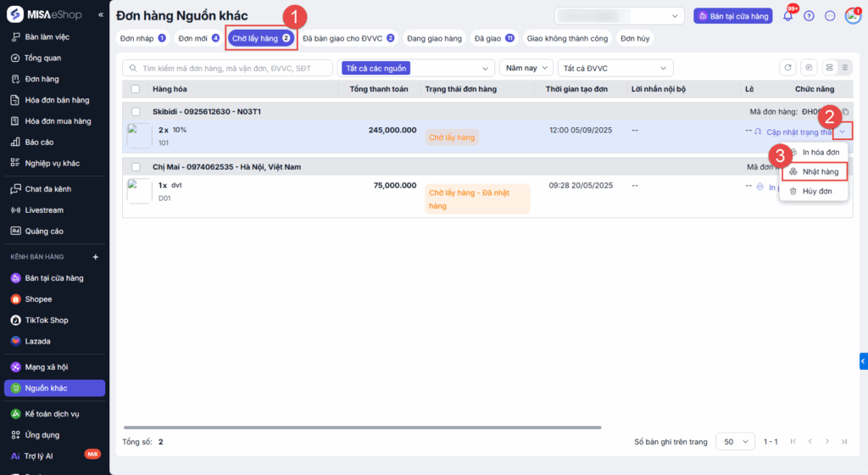Click the 'Bán tại cửa hàng' button
Image resolution: width=868 pixels, height=475 pixels.
pos(732,16)
